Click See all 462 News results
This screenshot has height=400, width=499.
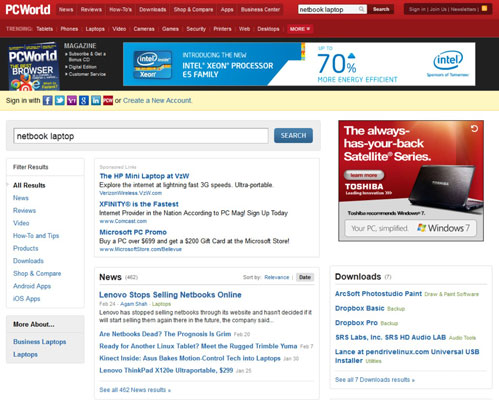click(135, 390)
